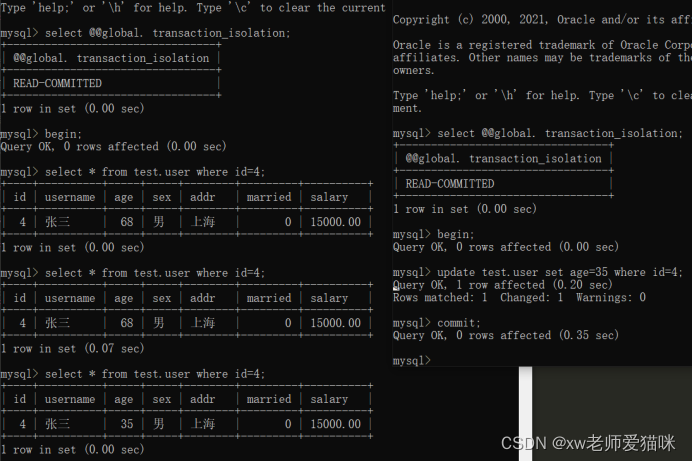Click 男 in the row with age 35

pos(159,424)
